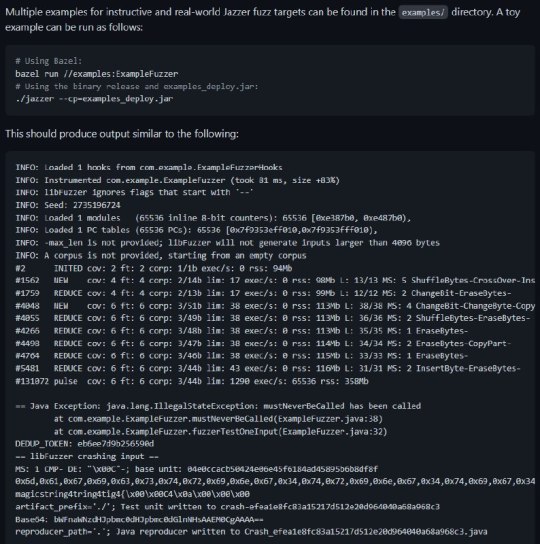Click the '# Using Bazel:' comment line
Image resolution: width=540 pixels, height=544 pixels.
(49, 61)
